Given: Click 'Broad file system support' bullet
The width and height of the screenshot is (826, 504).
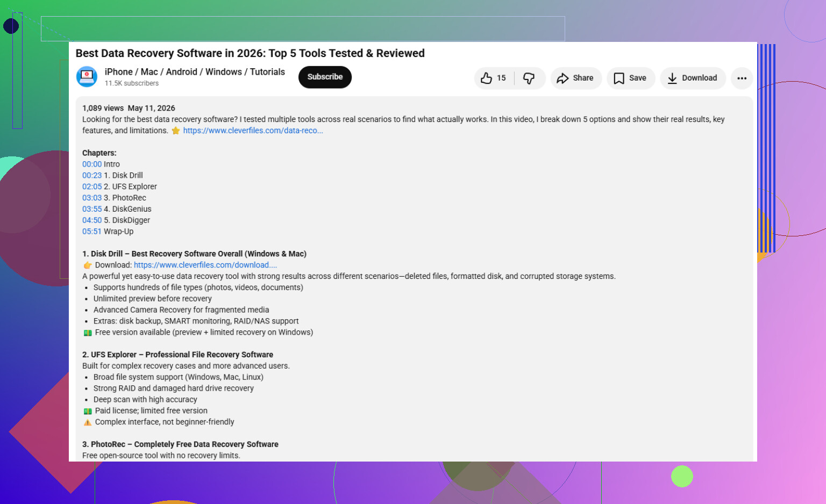Looking at the screenshot, I should tap(179, 377).
